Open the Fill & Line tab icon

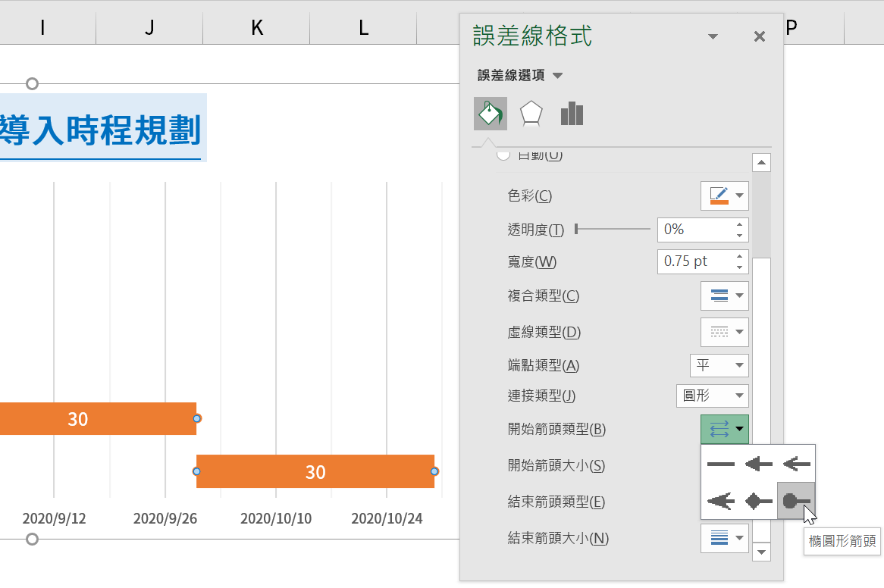click(491, 114)
